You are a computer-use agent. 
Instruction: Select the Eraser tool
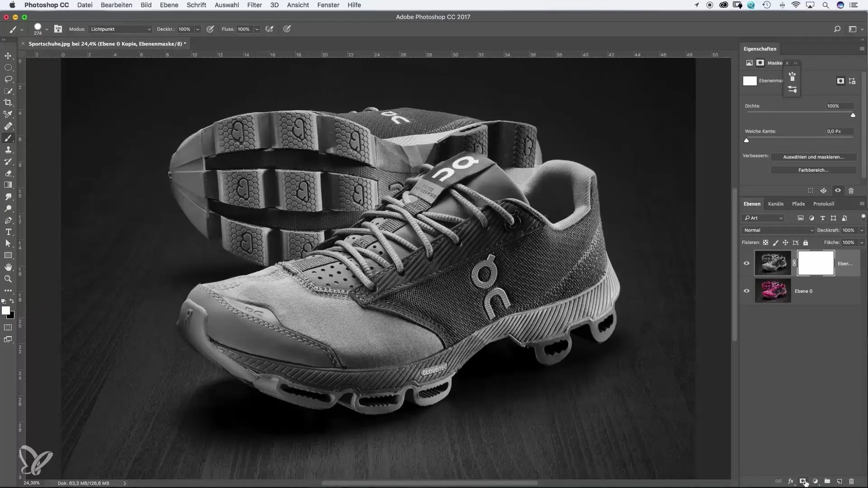pyautogui.click(x=8, y=174)
